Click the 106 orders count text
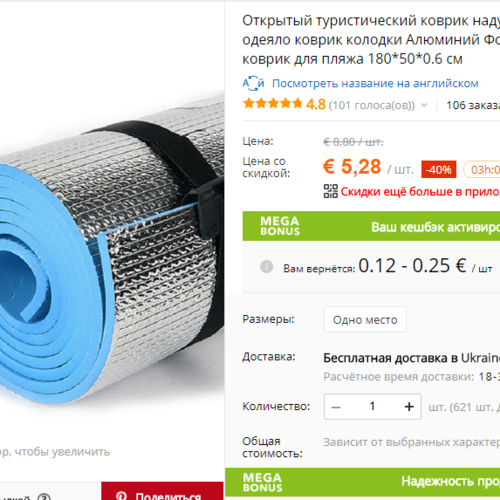The image size is (500, 500). click(x=473, y=105)
